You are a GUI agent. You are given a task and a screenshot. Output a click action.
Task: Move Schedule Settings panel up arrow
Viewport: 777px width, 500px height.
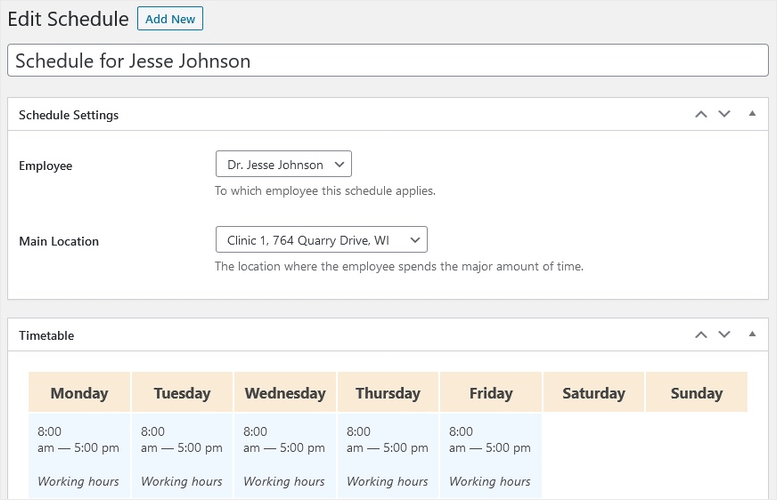pos(701,114)
